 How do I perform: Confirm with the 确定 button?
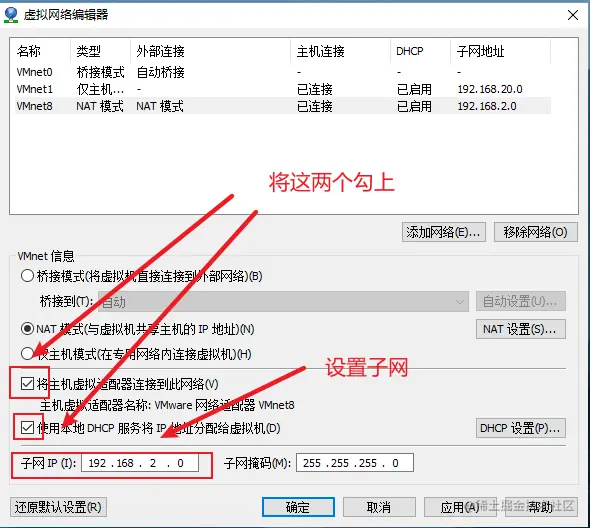(x=298, y=507)
